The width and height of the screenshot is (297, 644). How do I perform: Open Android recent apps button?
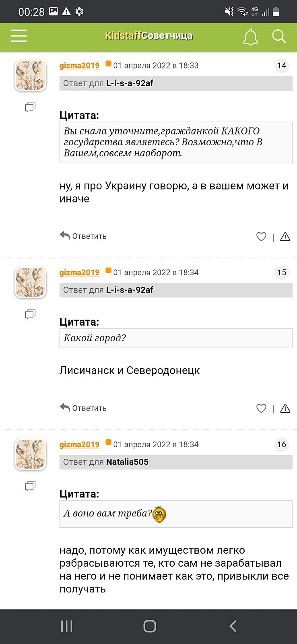point(66,626)
